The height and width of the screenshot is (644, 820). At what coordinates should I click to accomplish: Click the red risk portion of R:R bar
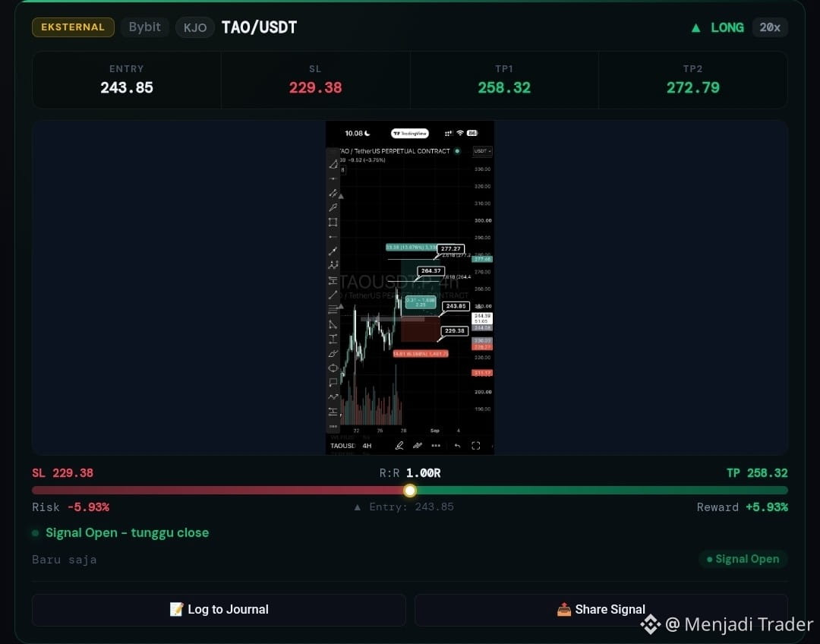coord(218,490)
